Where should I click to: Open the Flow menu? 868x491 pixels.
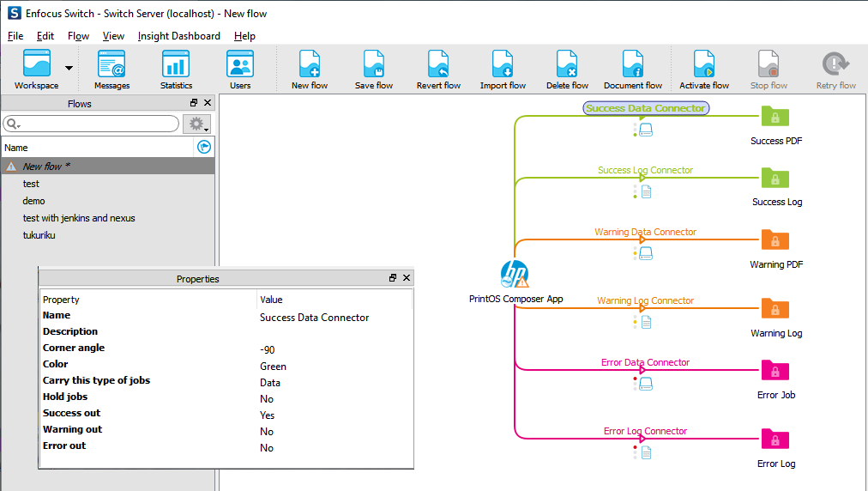point(78,36)
